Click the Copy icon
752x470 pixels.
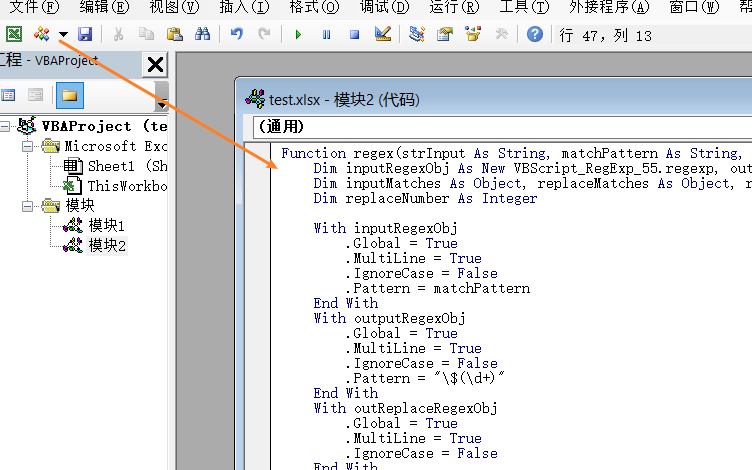click(x=146, y=34)
